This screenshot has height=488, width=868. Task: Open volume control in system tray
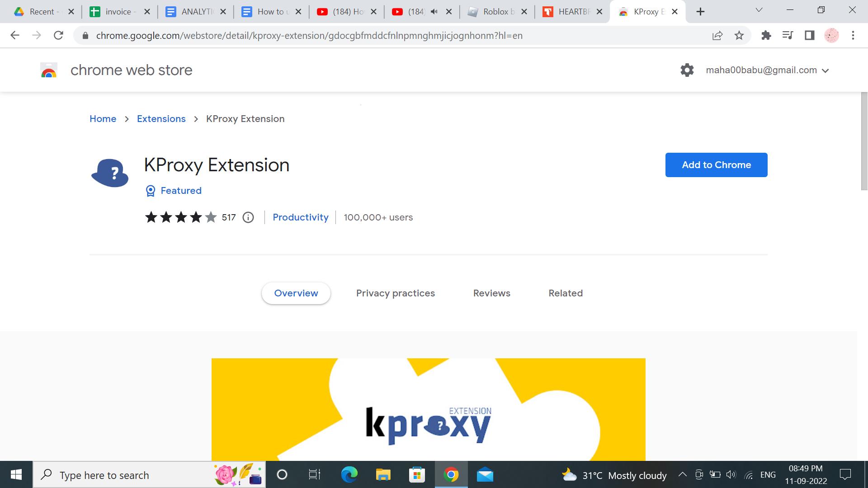[x=731, y=474]
